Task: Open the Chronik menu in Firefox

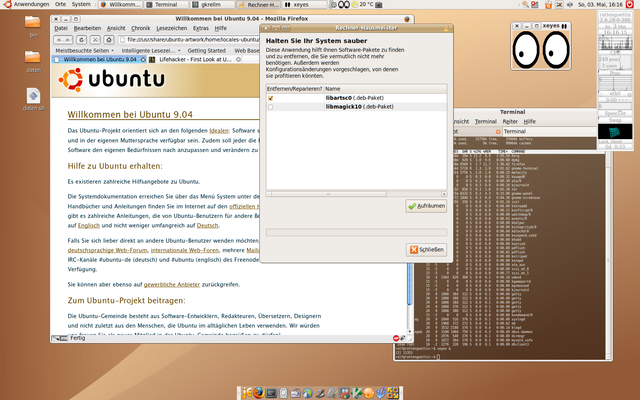Action: 140,28
